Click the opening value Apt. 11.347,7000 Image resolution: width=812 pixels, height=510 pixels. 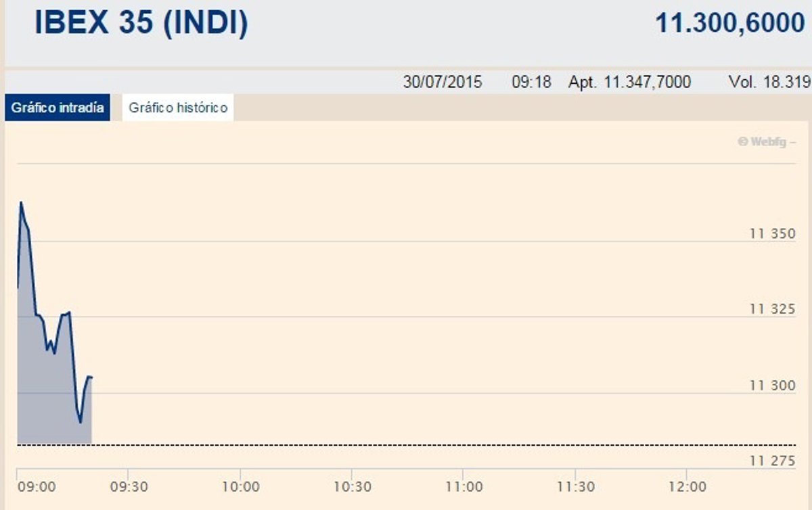tap(629, 83)
